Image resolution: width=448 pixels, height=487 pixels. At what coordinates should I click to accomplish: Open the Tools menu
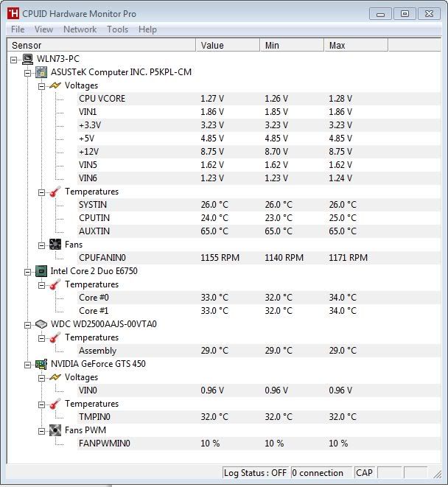tap(117, 29)
